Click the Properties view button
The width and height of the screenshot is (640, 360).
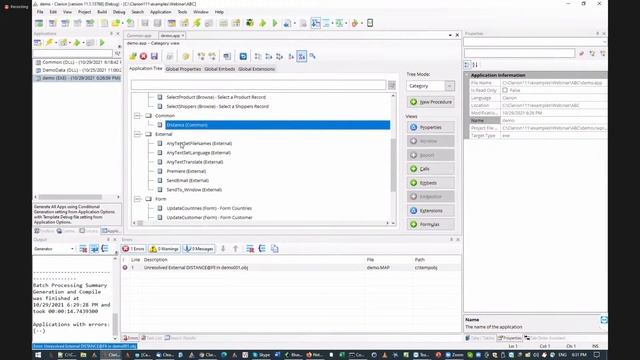pyautogui.click(x=431, y=127)
